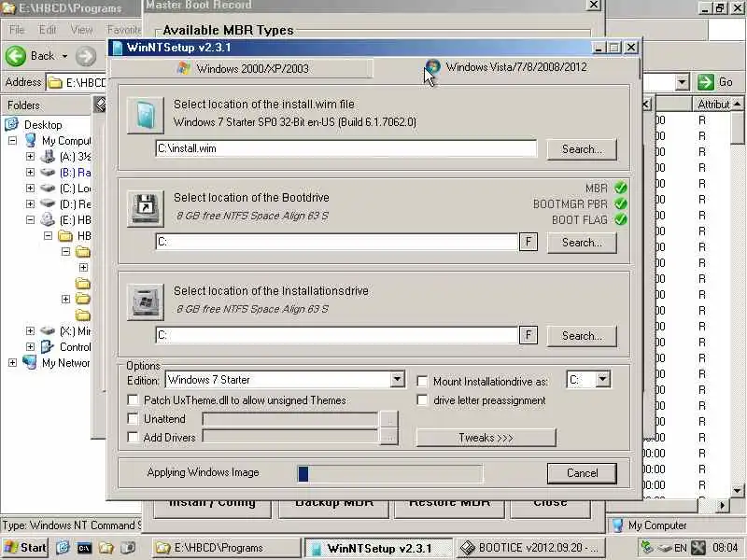Click Search button for Installationsdrive location
This screenshot has width=747, height=560.
pyautogui.click(x=582, y=336)
